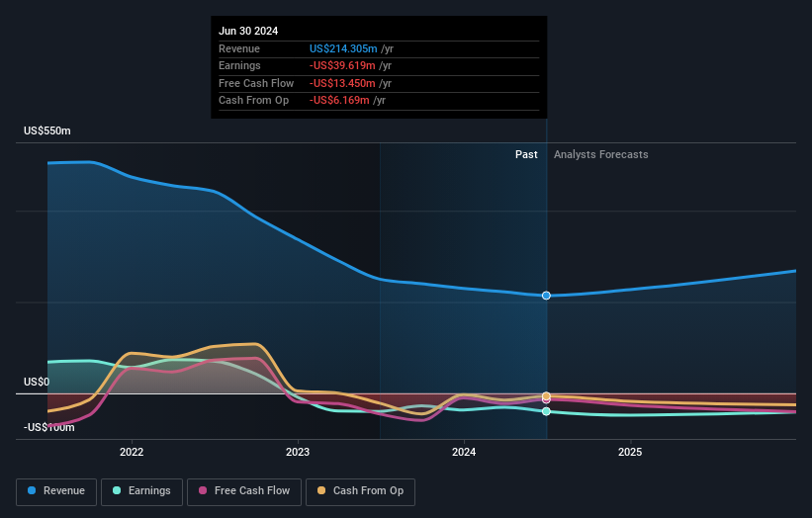Click the Earnings label in the tooltip
This screenshot has height=518, width=812.
point(239,65)
